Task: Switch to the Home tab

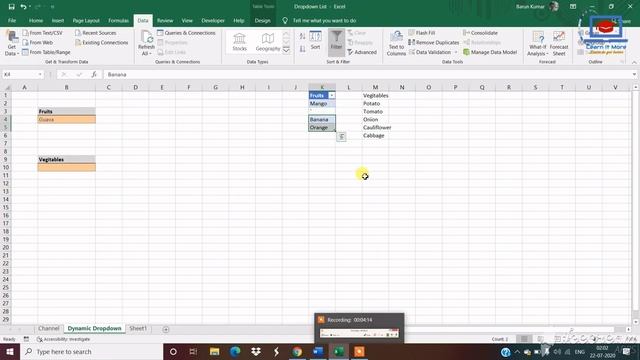Action: (x=36, y=20)
